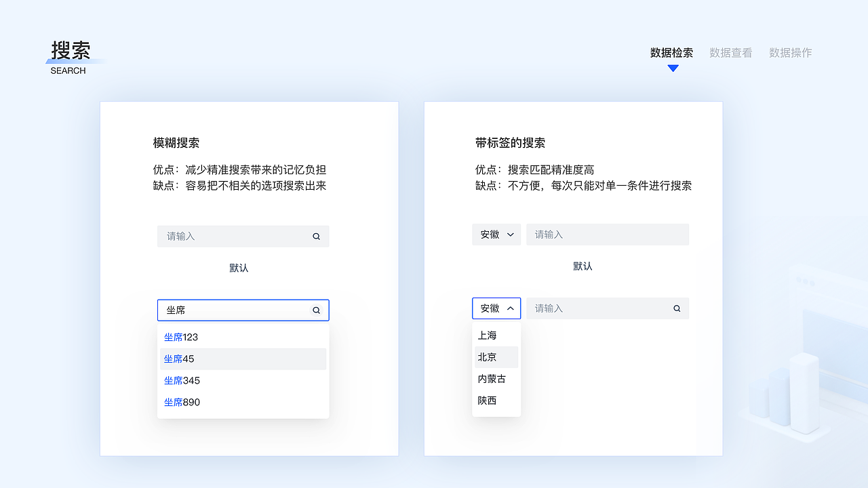Click the magnifier icon in the 坐席 search box
This screenshot has width=868, height=488.
pyautogui.click(x=316, y=310)
